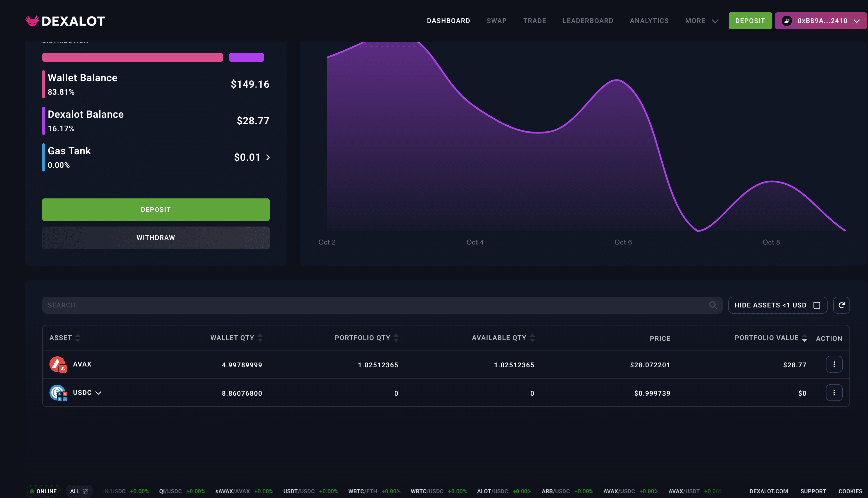The width and height of the screenshot is (868, 498).
Task: Expand the USDC asset chevron
Action: click(x=99, y=393)
